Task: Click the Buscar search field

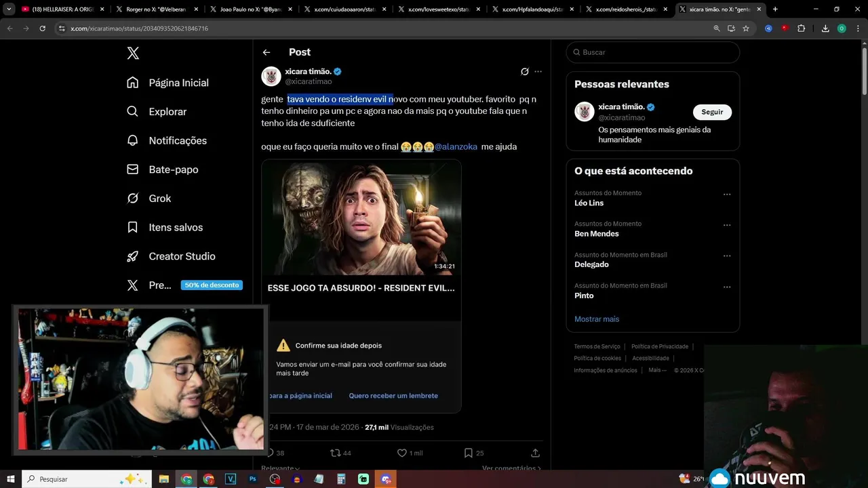Action: point(653,52)
